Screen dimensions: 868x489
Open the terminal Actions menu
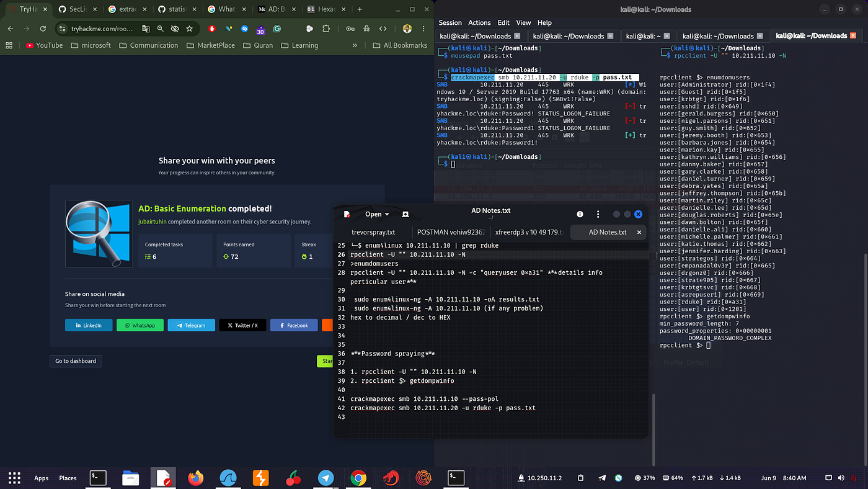tap(479, 22)
